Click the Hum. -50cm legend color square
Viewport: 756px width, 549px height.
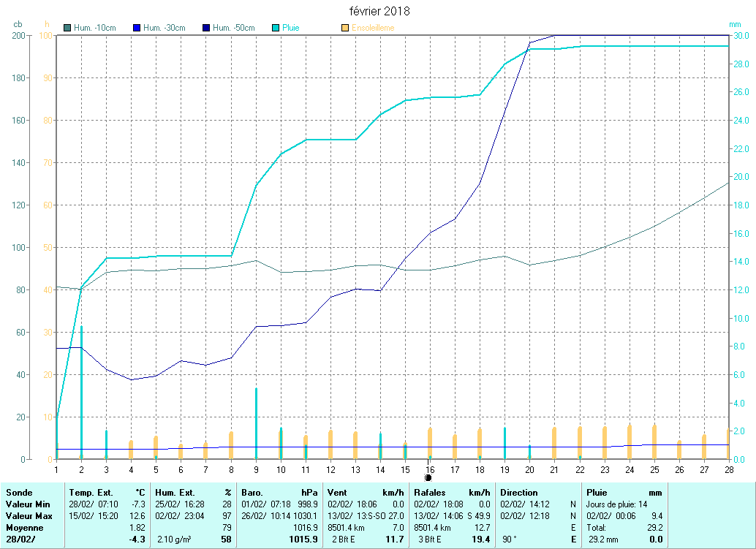click(x=206, y=29)
